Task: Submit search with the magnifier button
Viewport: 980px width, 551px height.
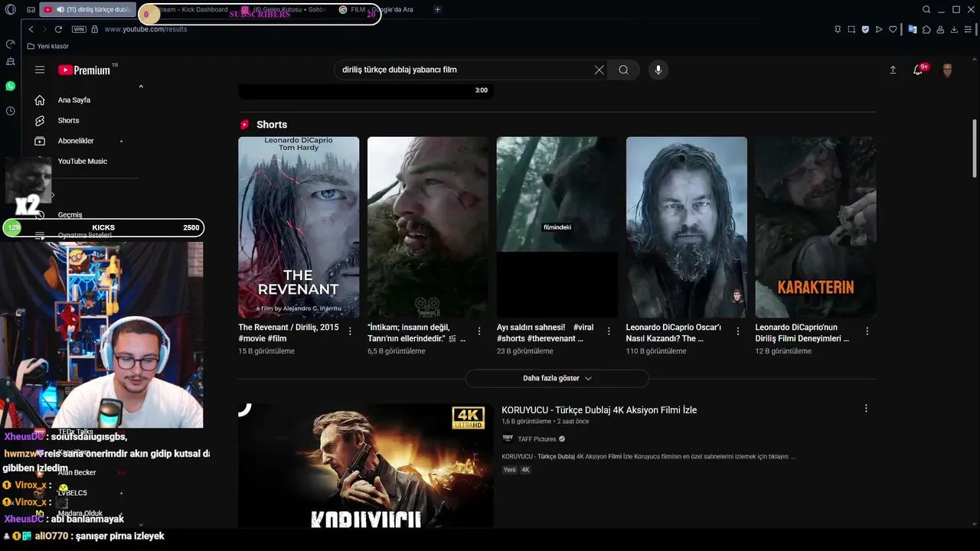Action: [x=623, y=70]
